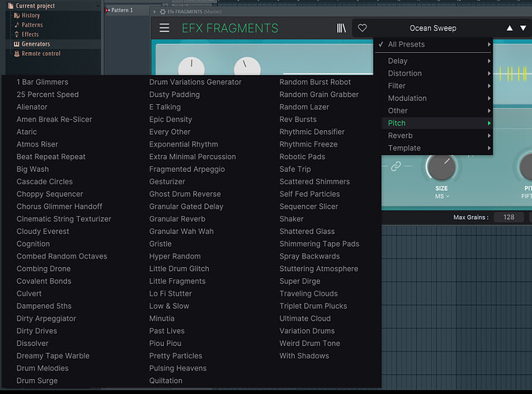Viewport: 532px width, 394px height.
Task: Click the Size knob
Action: click(x=441, y=166)
